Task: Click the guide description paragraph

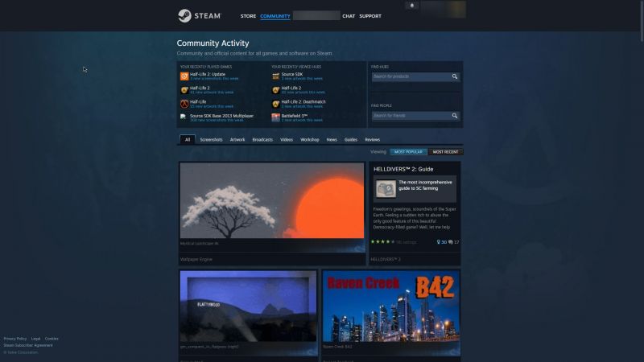Action: tap(415, 218)
